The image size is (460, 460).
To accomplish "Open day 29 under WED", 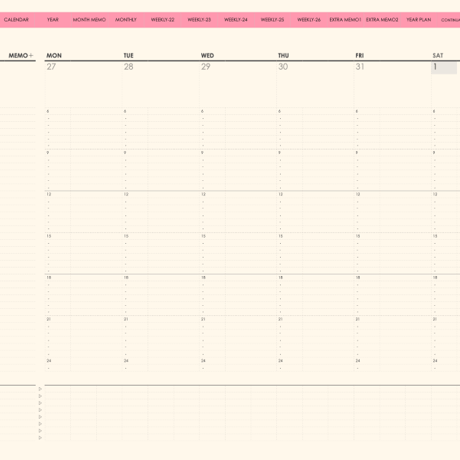I will (x=206, y=67).
